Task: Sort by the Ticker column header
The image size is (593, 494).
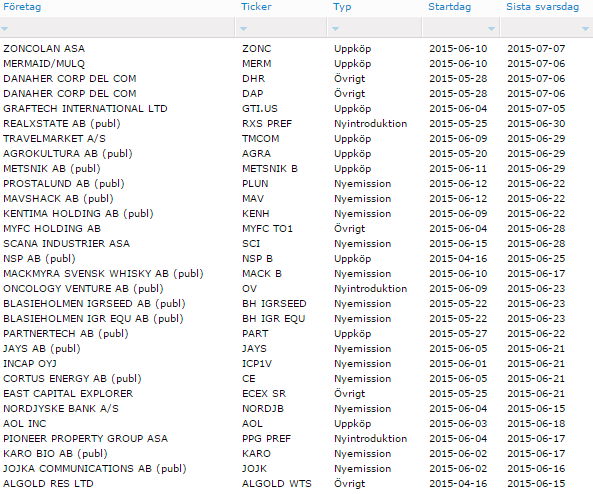Action: 256,7
